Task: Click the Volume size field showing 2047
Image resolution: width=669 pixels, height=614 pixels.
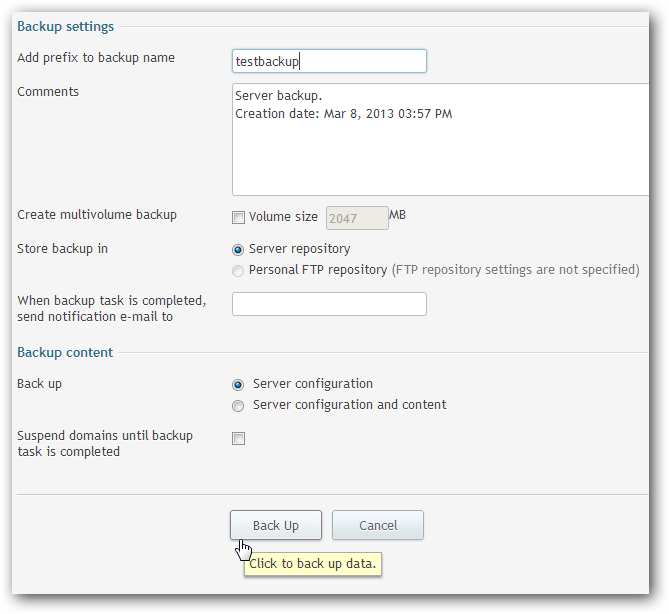Action: 357,218
